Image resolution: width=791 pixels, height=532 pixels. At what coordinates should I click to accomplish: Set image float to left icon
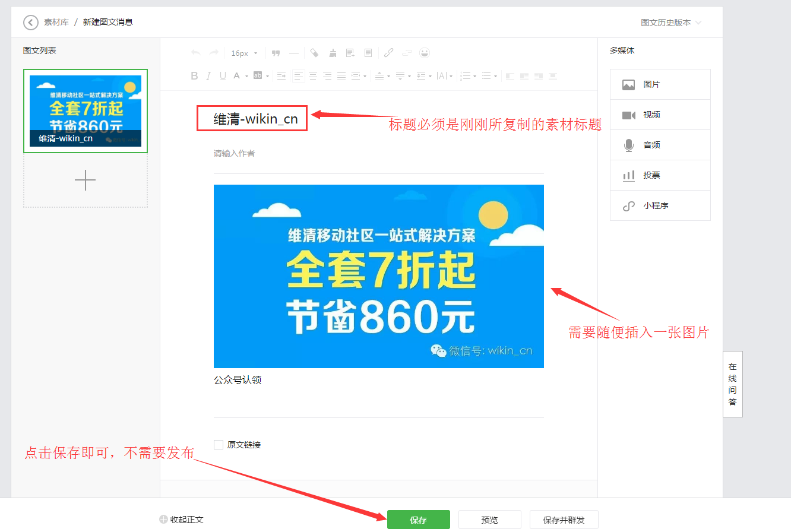pos(510,76)
